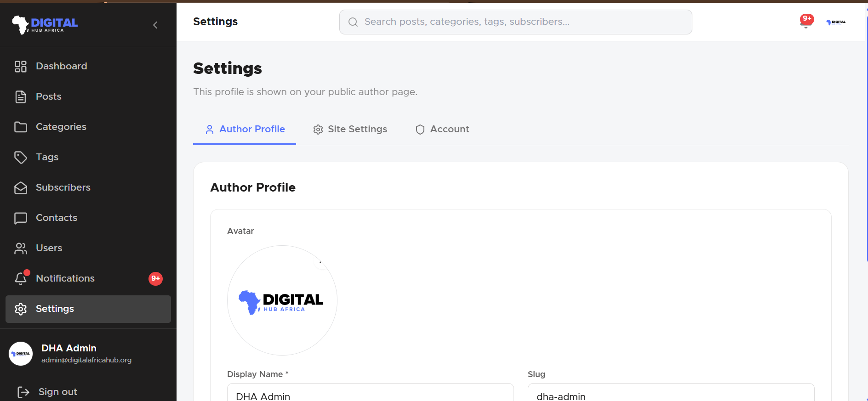Go to Users management
The height and width of the screenshot is (401, 868).
(x=88, y=248)
